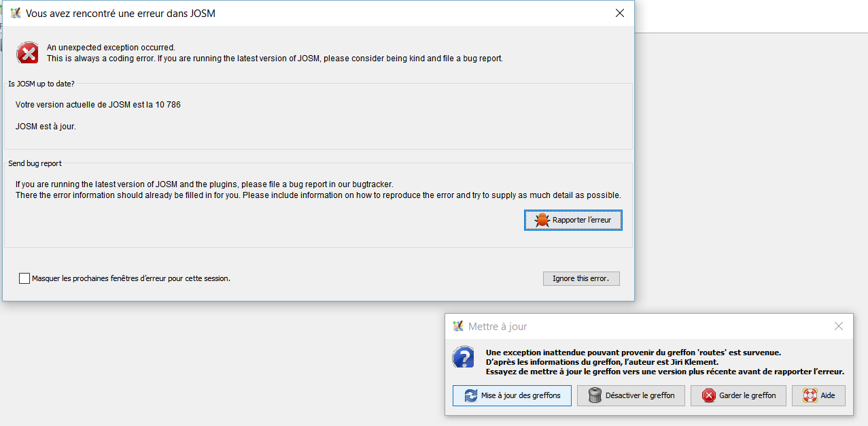Open Aide in the update dialog
Image resolution: width=868 pixels, height=426 pixels.
(x=818, y=395)
